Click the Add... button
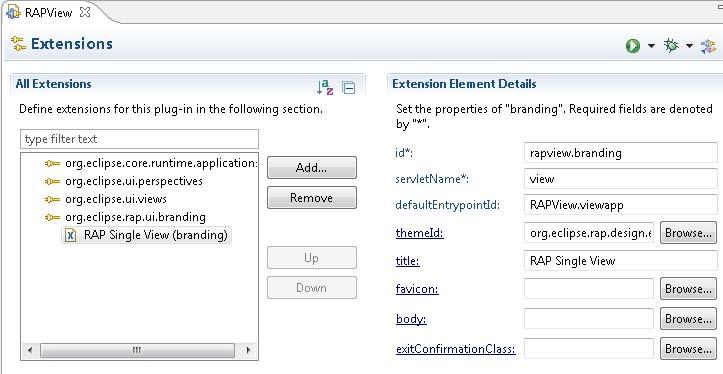The height and width of the screenshot is (374, 723). click(x=312, y=168)
